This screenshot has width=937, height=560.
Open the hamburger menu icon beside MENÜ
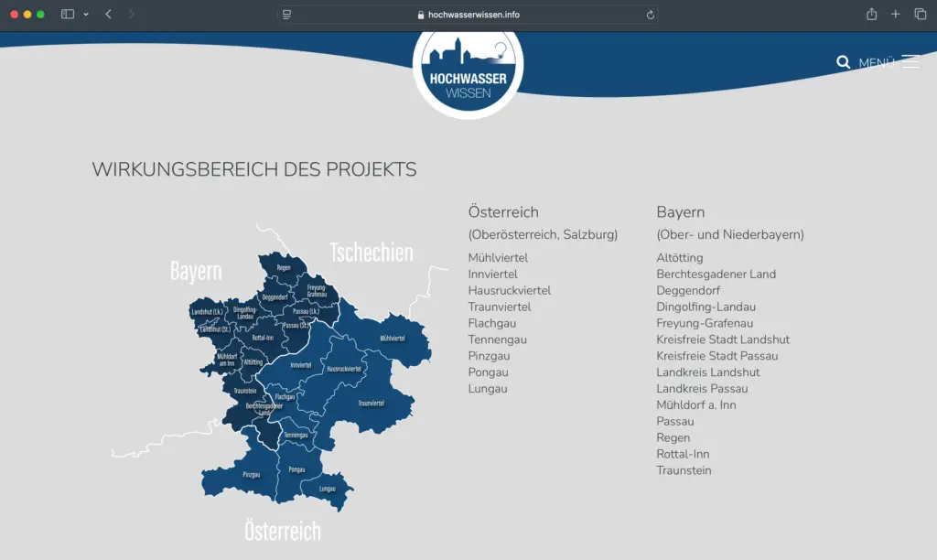coord(910,60)
